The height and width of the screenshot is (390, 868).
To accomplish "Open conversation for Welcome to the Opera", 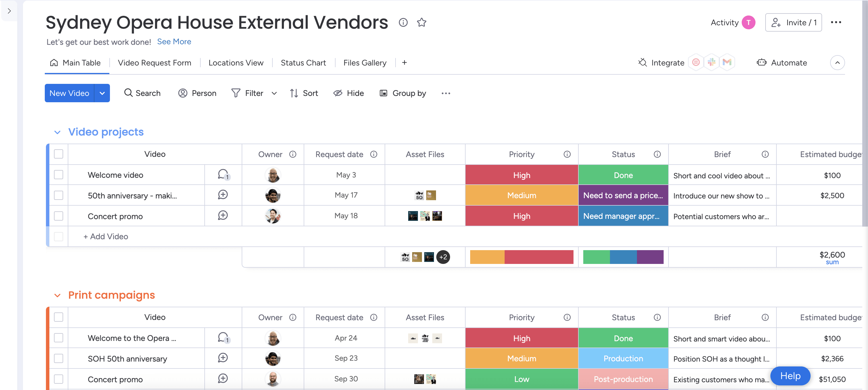I will [223, 338].
